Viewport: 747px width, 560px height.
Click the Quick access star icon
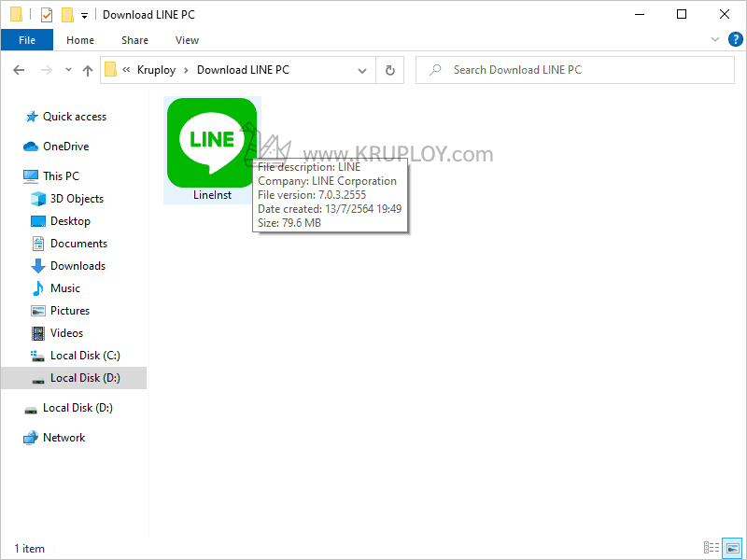pyautogui.click(x=32, y=117)
